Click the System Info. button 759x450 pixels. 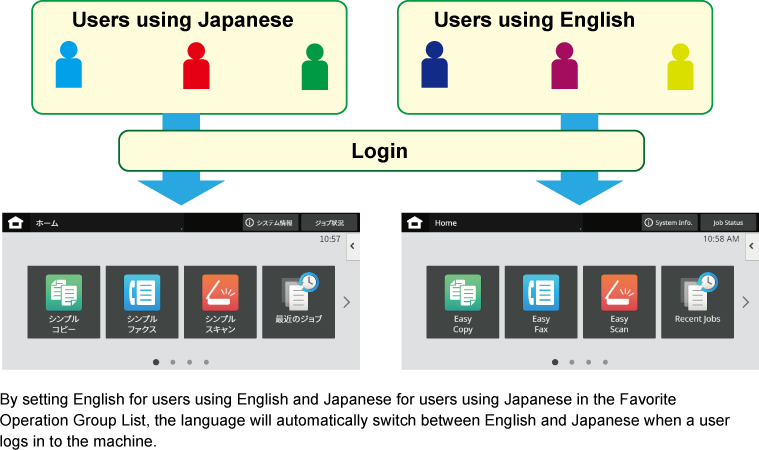pyautogui.click(x=668, y=223)
